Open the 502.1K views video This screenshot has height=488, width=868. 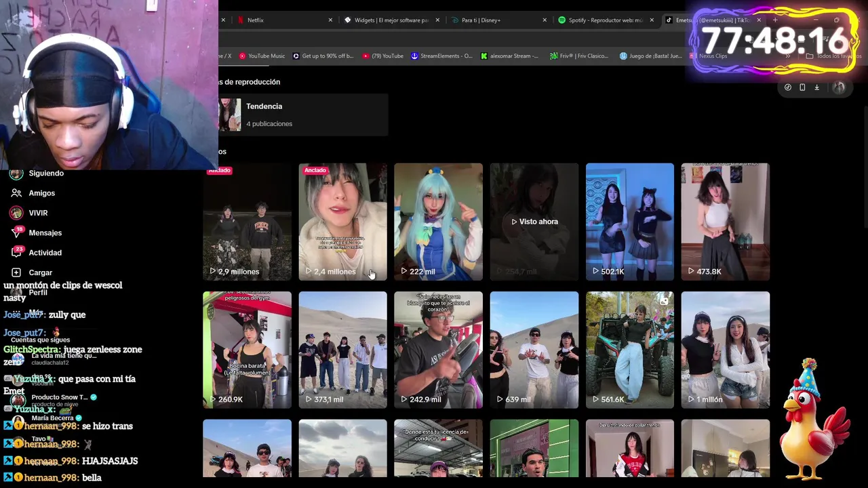pyautogui.click(x=630, y=222)
